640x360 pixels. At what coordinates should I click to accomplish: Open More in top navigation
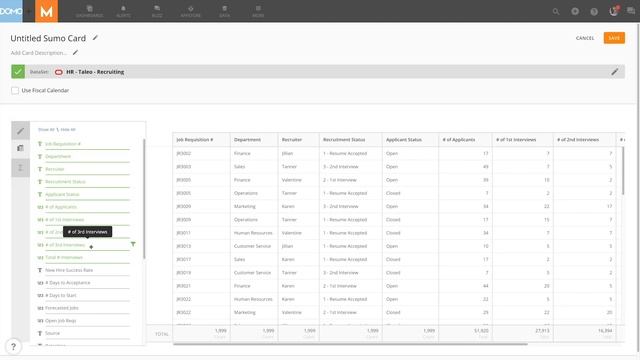[258, 11]
